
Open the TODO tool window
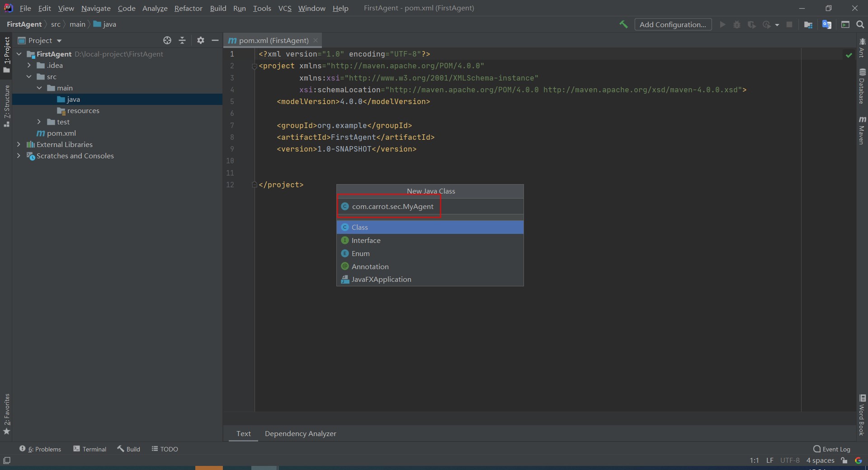[x=165, y=449]
